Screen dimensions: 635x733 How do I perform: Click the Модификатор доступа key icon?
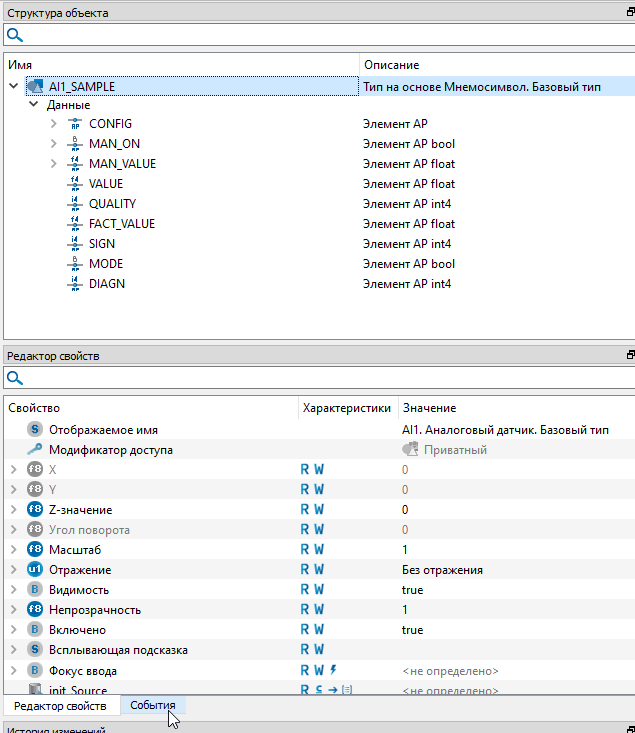pyautogui.click(x=34, y=450)
